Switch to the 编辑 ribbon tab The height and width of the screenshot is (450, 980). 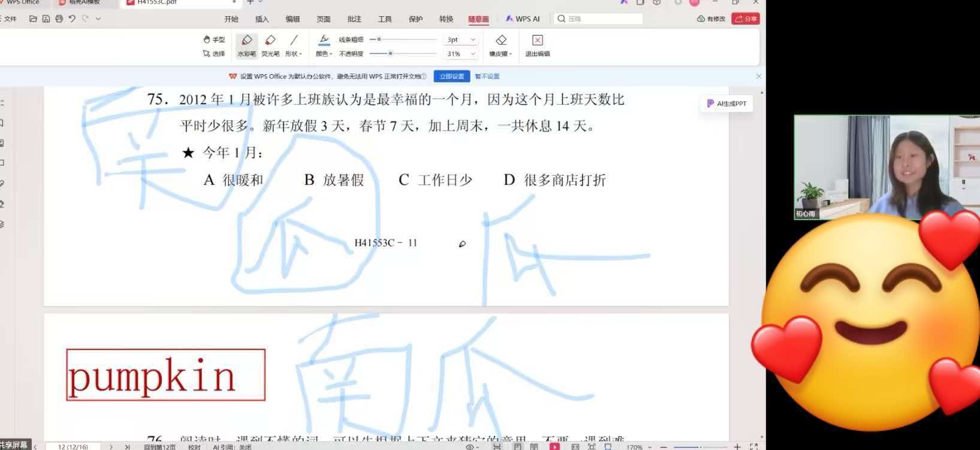tap(293, 19)
